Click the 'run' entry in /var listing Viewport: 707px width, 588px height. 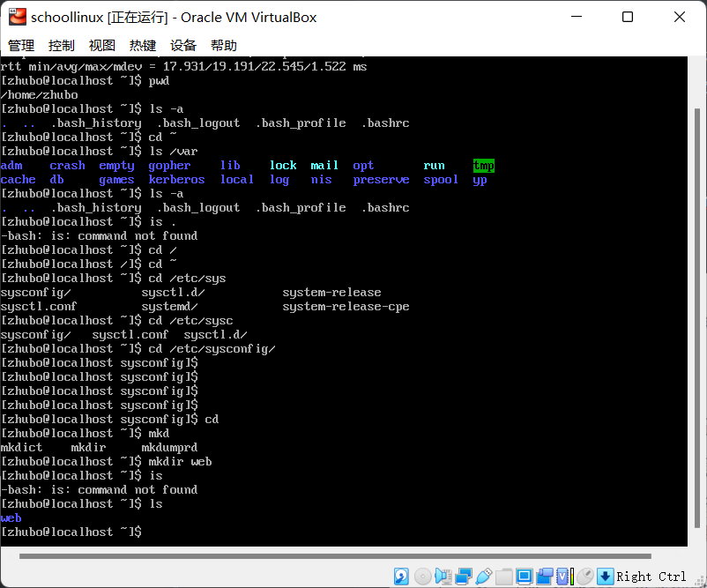pyautogui.click(x=434, y=166)
